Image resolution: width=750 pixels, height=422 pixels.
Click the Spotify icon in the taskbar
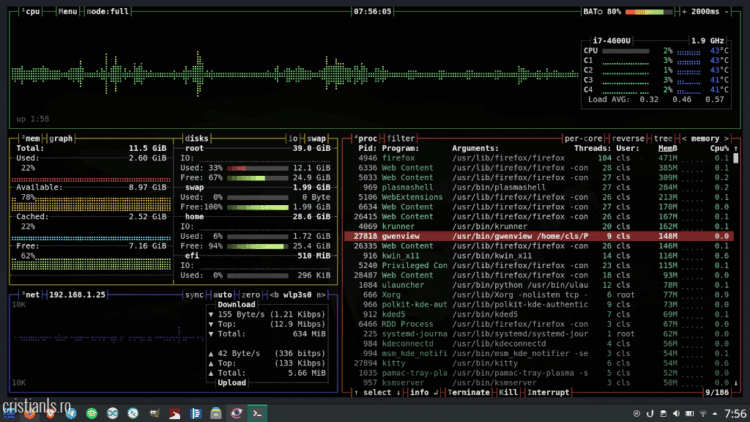click(x=92, y=412)
